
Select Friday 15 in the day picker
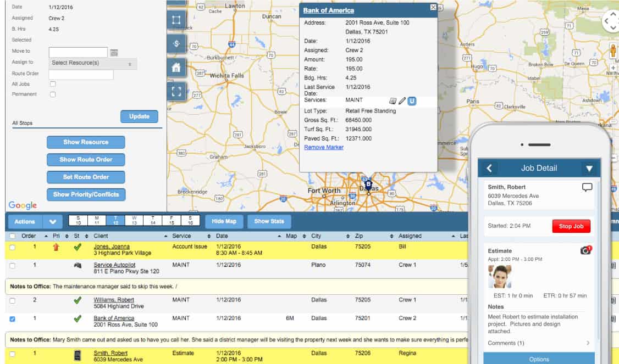click(x=172, y=221)
